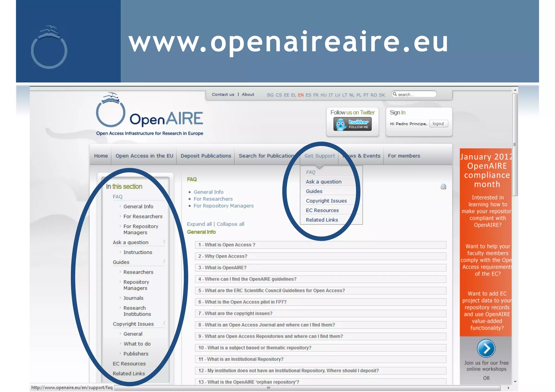Screen dimensions: 555x392
Task: Open sidebar What to do item
Action: [137, 344]
